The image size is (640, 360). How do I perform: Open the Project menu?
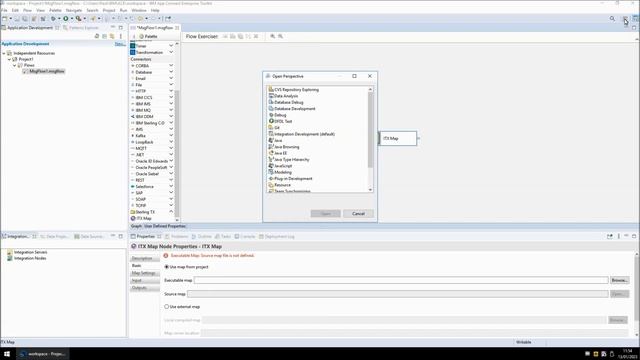click(x=109, y=10)
